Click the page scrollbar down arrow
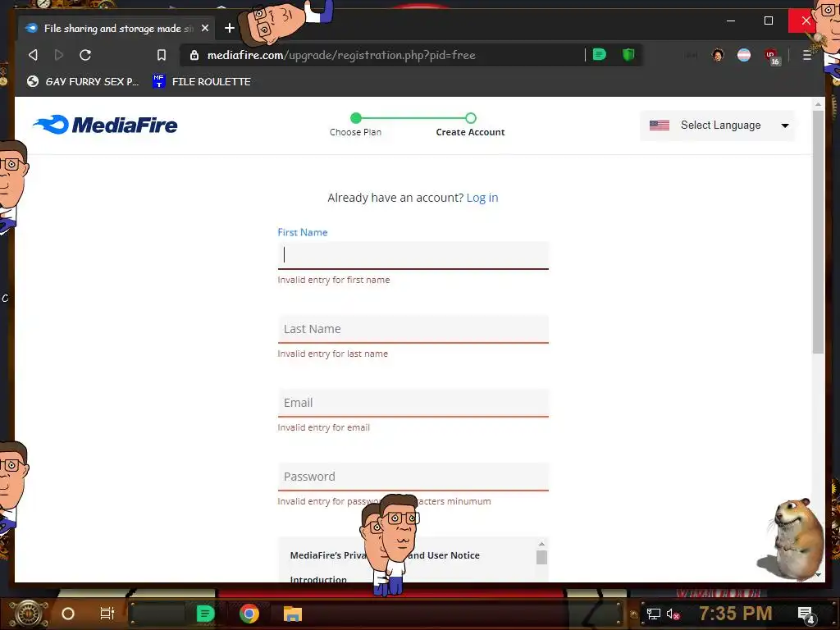Viewport: 840px width, 630px height. (818, 575)
